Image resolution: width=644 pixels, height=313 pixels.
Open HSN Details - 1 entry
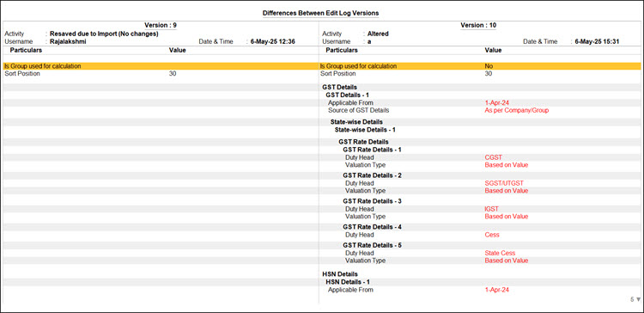coord(348,282)
